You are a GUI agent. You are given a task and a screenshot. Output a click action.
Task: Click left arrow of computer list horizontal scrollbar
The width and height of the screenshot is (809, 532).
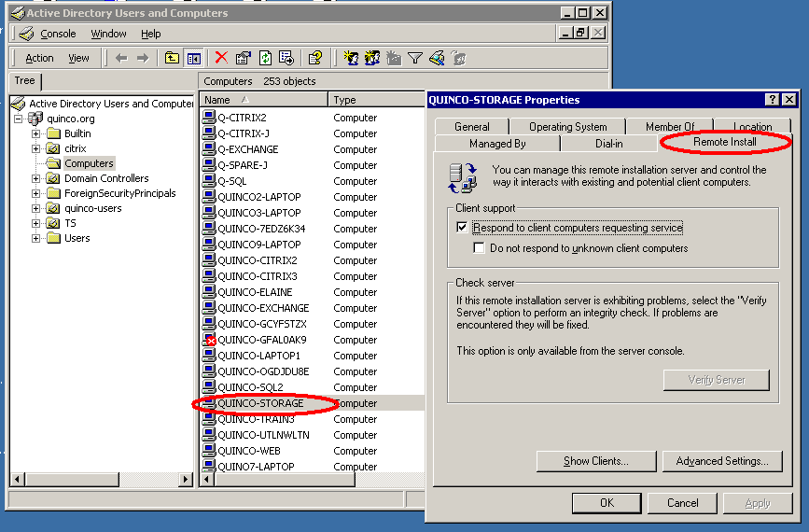[x=207, y=480]
